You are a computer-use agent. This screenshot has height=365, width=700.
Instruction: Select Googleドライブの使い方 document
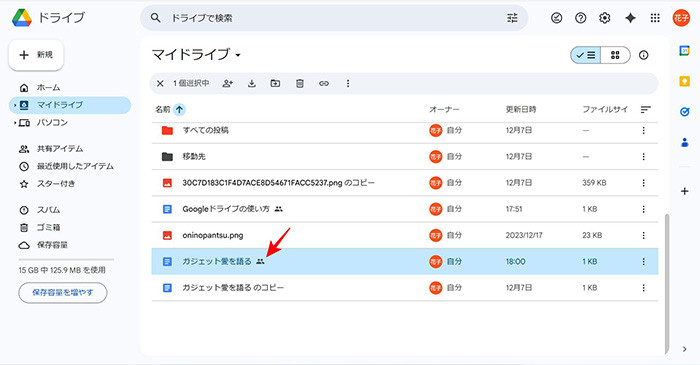coord(405,209)
